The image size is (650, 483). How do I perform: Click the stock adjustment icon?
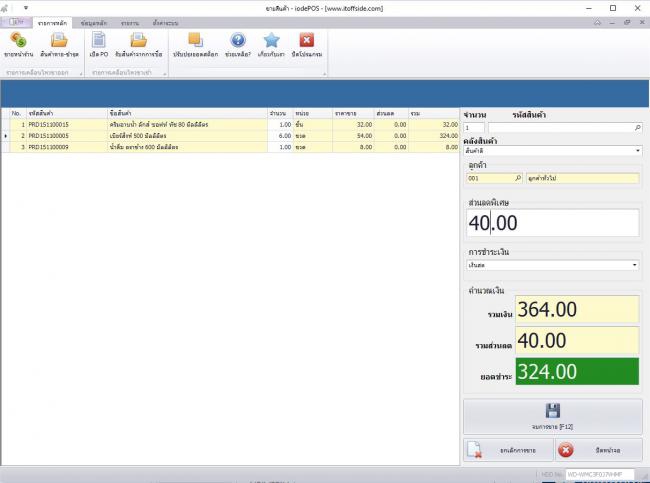tap(195, 40)
